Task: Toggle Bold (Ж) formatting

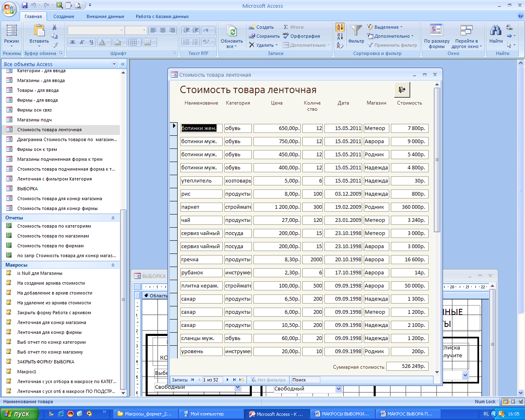Action: tap(73, 42)
